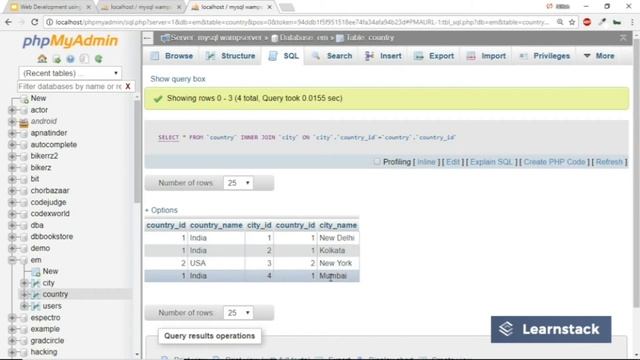
Task: Select the espectro database
Action: [x=45, y=318]
